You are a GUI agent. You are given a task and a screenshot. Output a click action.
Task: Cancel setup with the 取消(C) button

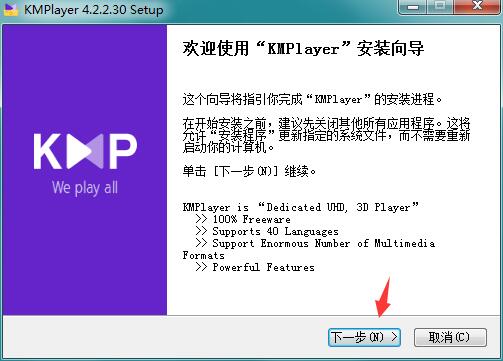coord(450,337)
